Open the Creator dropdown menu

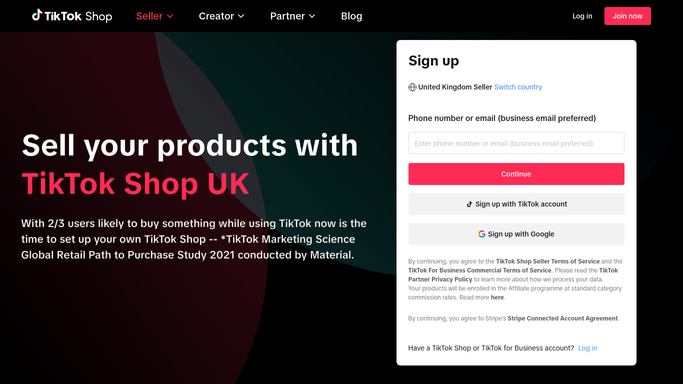pyautogui.click(x=221, y=16)
